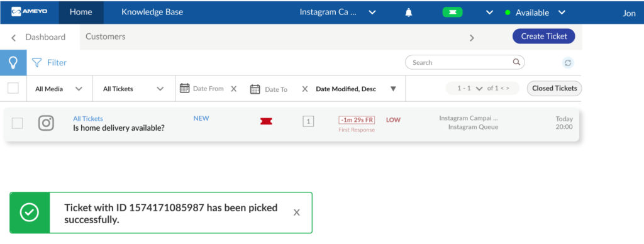The height and width of the screenshot is (244, 644).
Task: Expand the All Media dropdown
Action: 59,89
